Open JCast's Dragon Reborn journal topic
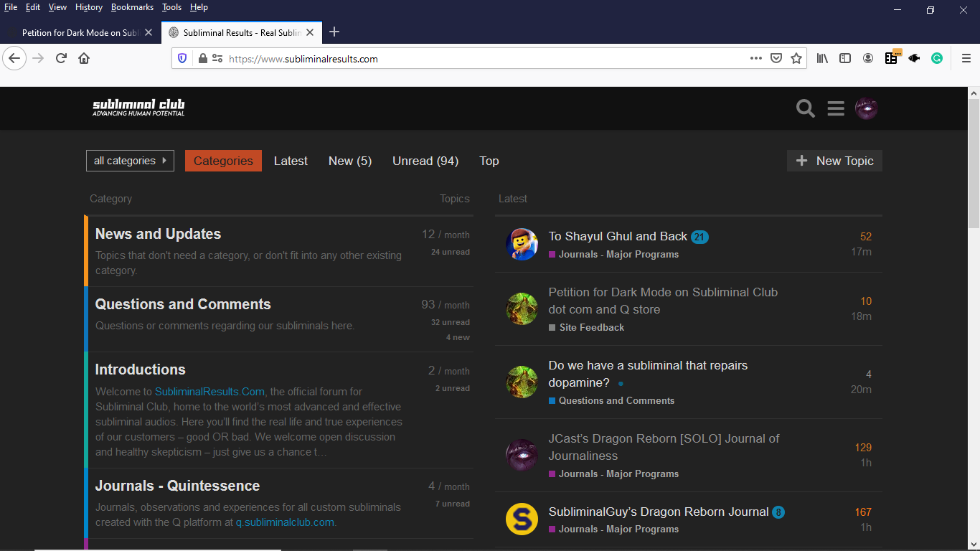Image resolution: width=980 pixels, height=551 pixels. pyautogui.click(x=664, y=447)
